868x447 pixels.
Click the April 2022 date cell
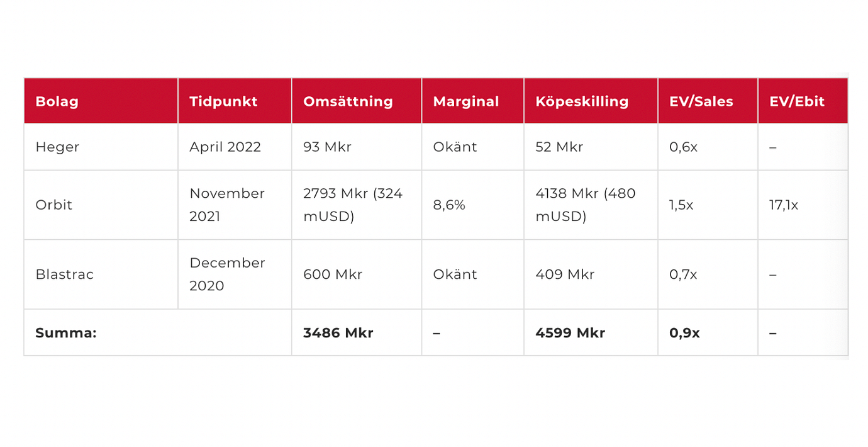coord(225,147)
